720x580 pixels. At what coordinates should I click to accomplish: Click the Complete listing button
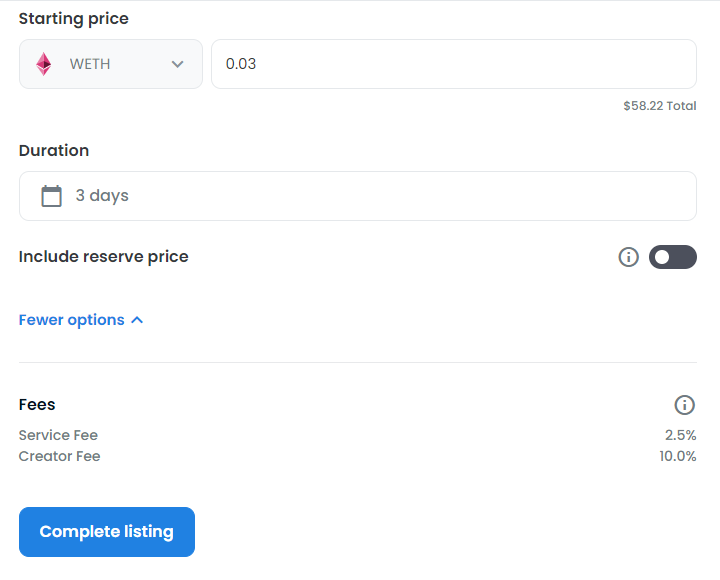(107, 532)
